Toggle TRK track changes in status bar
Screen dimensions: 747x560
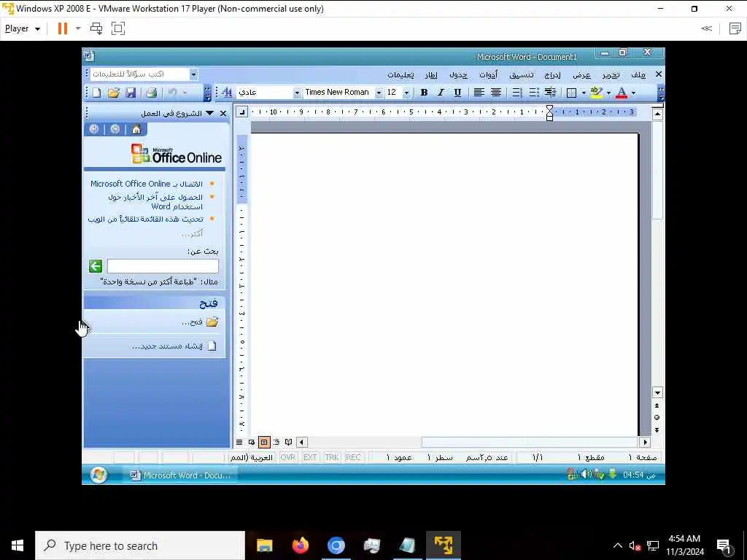click(332, 458)
